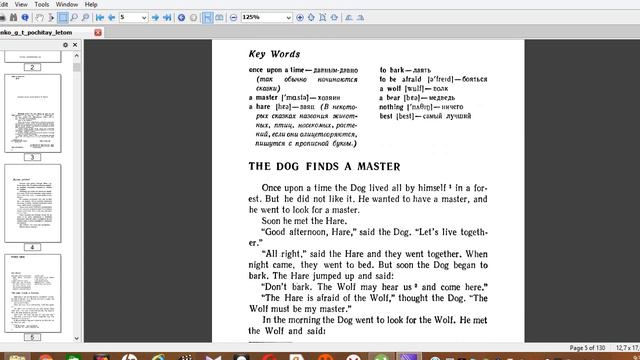Select page 3 thumbnail
Viewport: 640px width, 360px height.
(x=33, y=113)
